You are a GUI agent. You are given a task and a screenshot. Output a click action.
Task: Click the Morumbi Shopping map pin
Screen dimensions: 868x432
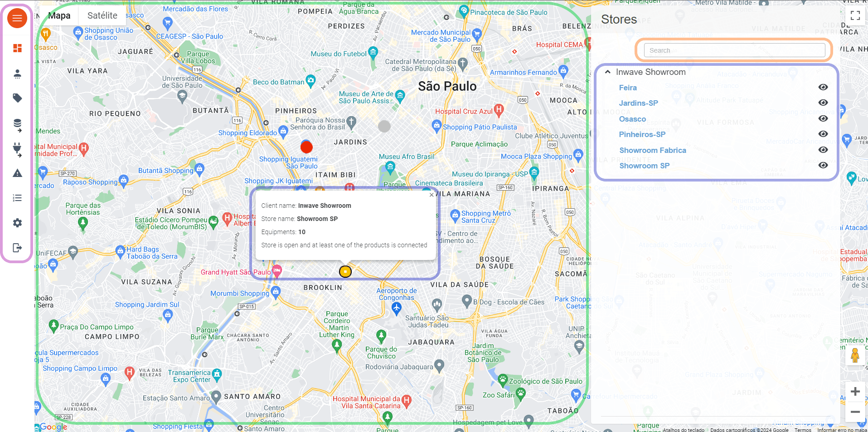pos(276,293)
